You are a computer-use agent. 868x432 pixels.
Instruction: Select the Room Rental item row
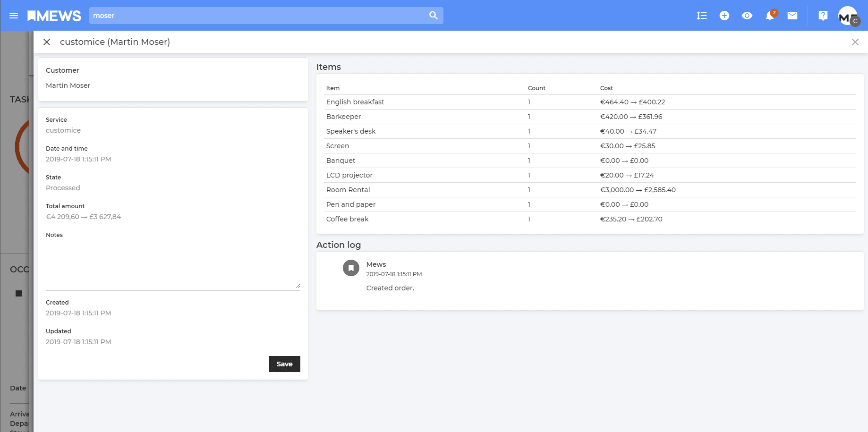click(x=348, y=190)
